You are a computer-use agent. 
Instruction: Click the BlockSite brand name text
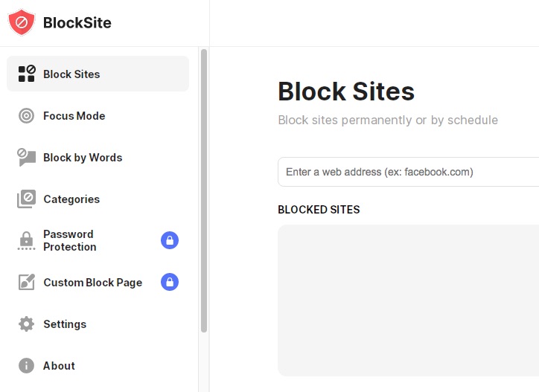[x=77, y=22]
